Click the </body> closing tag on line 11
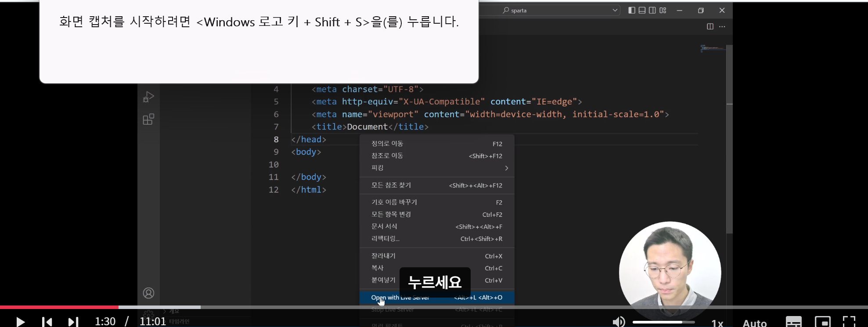 (309, 177)
